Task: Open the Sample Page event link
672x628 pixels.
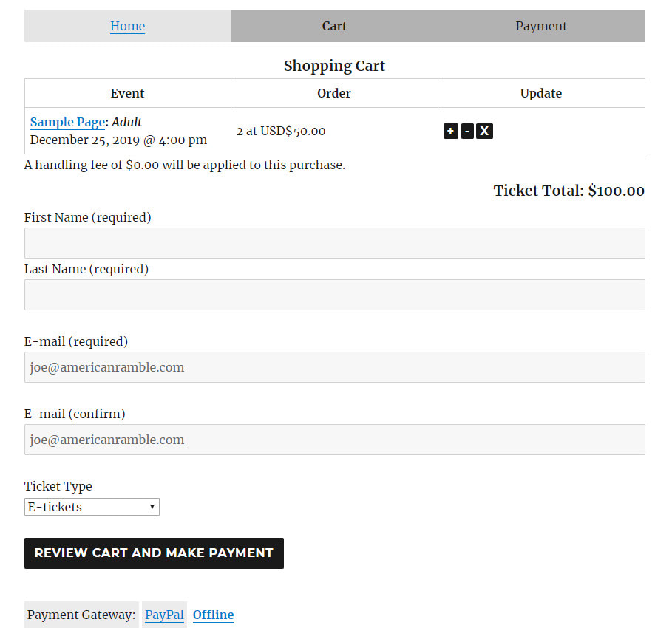Action: pos(67,122)
